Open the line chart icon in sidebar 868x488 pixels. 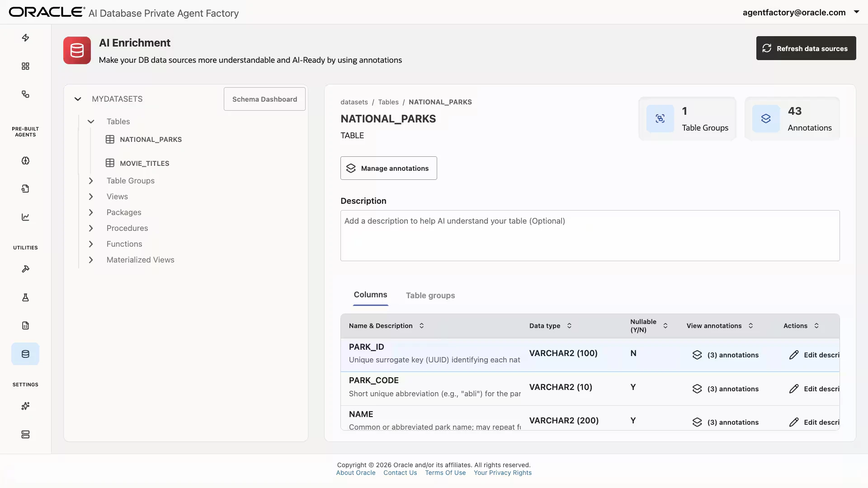pyautogui.click(x=25, y=217)
